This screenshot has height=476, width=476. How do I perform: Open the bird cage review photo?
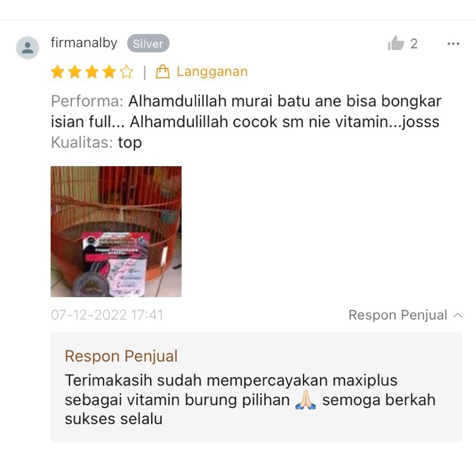(116, 231)
